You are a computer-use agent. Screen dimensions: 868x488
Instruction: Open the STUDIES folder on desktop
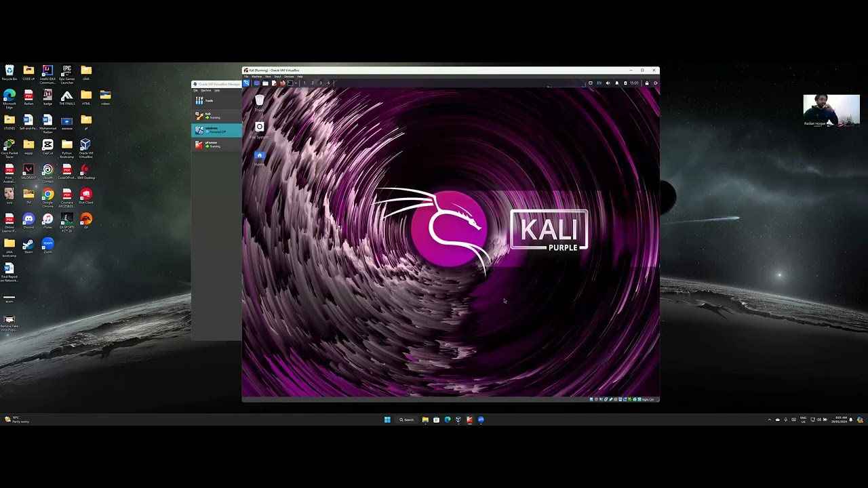point(9,123)
